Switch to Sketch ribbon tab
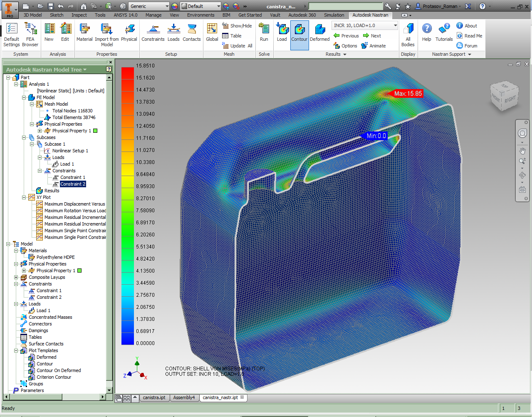Image resolution: width=532 pixels, height=417 pixels. tap(57, 15)
